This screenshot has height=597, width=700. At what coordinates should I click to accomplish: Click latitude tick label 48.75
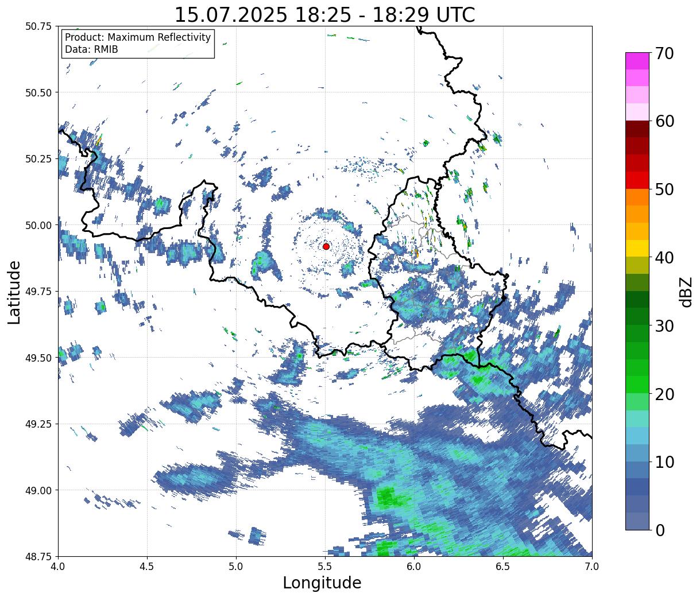(38, 556)
